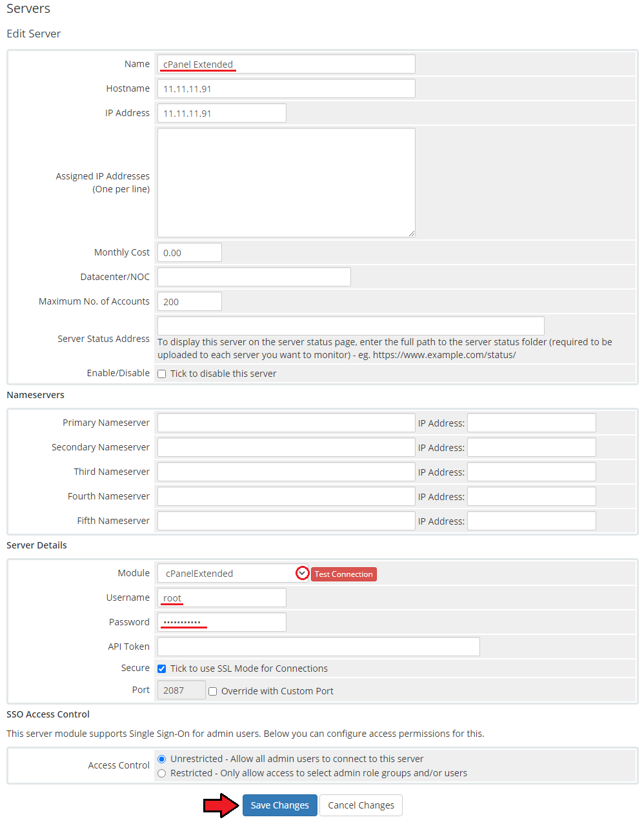Image resolution: width=644 pixels, height=824 pixels.
Task: Click the Username input field
Action: pyautogui.click(x=221, y=598)
